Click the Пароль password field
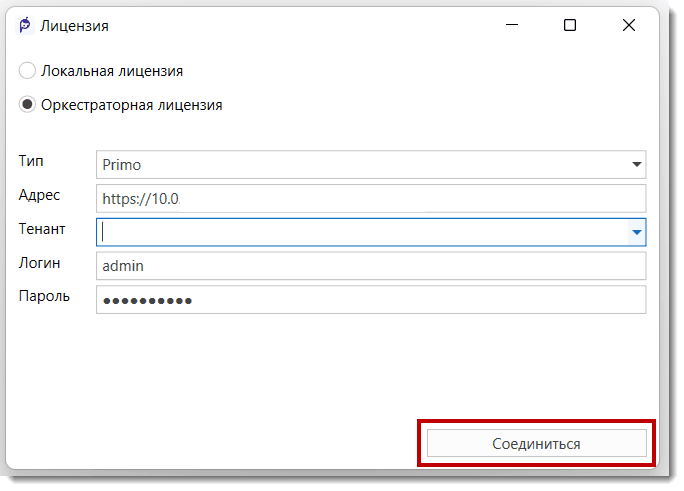The height and width of the screenshot is (491, 684). (x=370, y=300)
